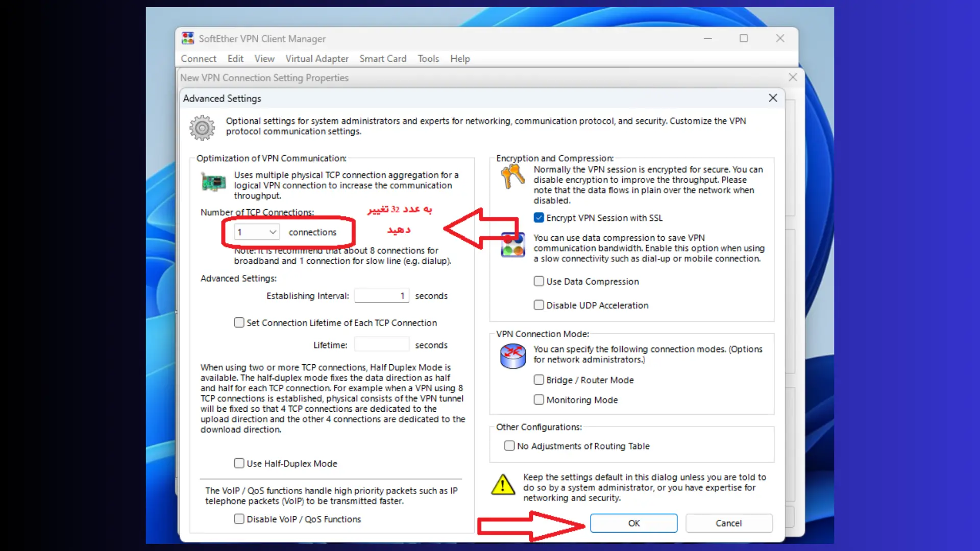Click the network card icon under Optimization
The image size is (980, 551).
213,182
